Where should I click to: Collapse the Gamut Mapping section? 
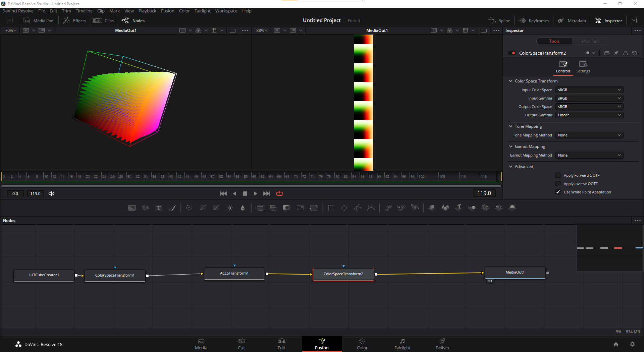(511, 146)
